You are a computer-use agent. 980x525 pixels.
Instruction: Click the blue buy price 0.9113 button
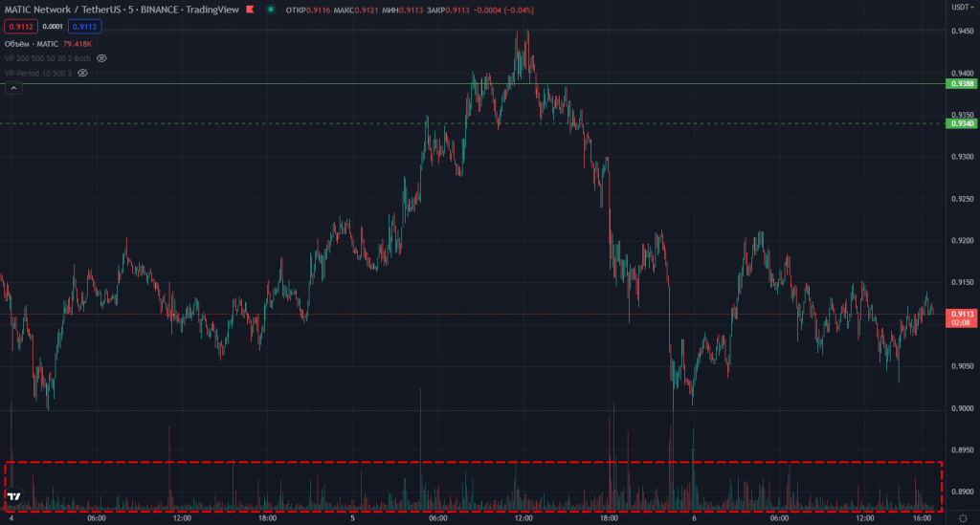84,27
